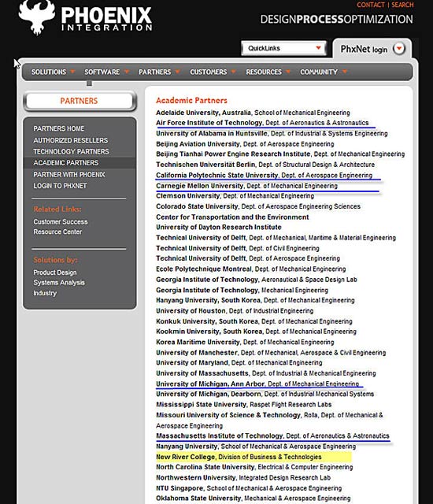Click University of Maryland entry

tap(239, 362)
